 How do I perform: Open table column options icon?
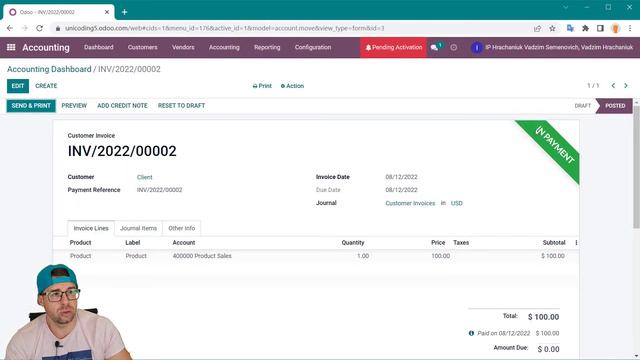(x=576, y=242)
